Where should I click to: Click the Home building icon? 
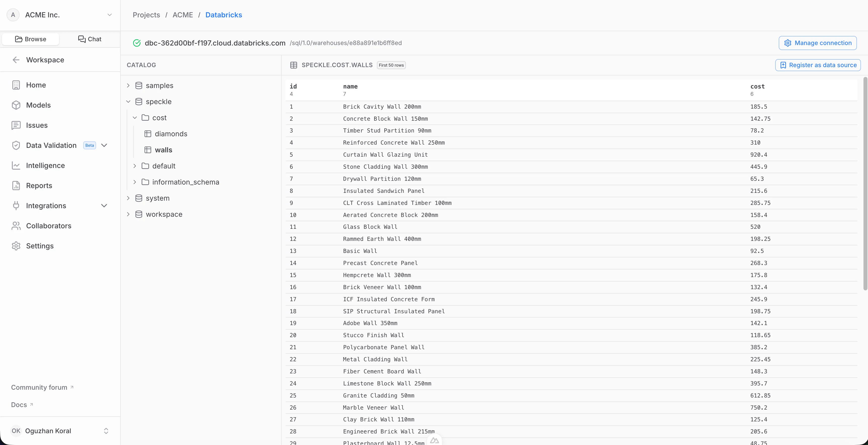point(16,85)
